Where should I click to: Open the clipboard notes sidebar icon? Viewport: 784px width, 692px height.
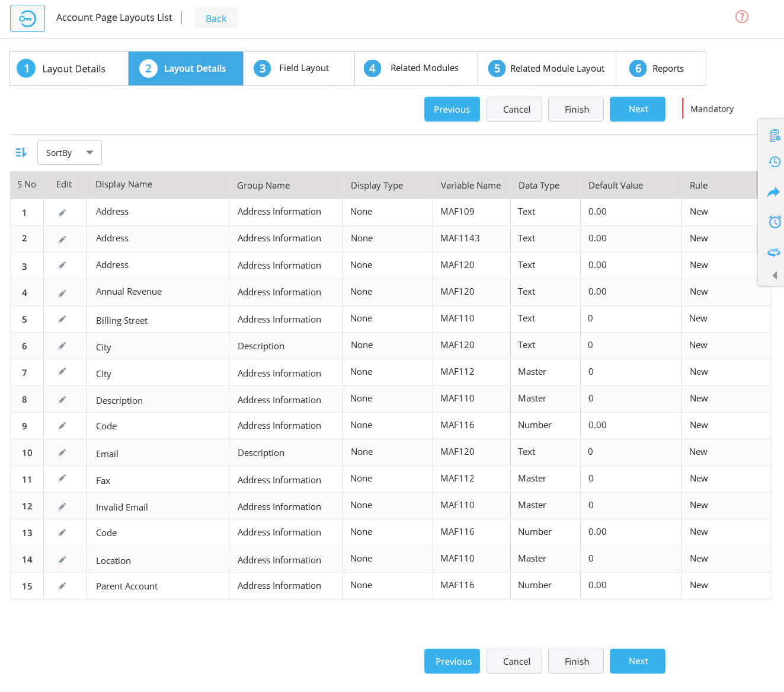pos(774,135)
